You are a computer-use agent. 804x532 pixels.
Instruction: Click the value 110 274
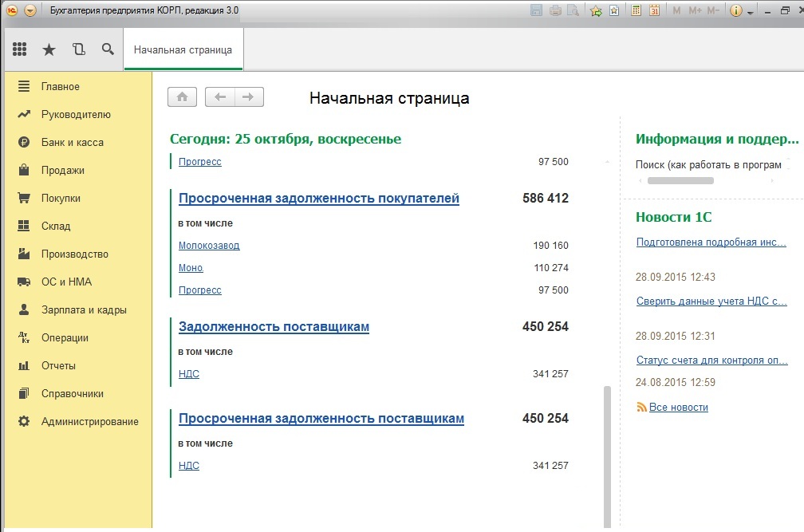(x=550, y=267)
